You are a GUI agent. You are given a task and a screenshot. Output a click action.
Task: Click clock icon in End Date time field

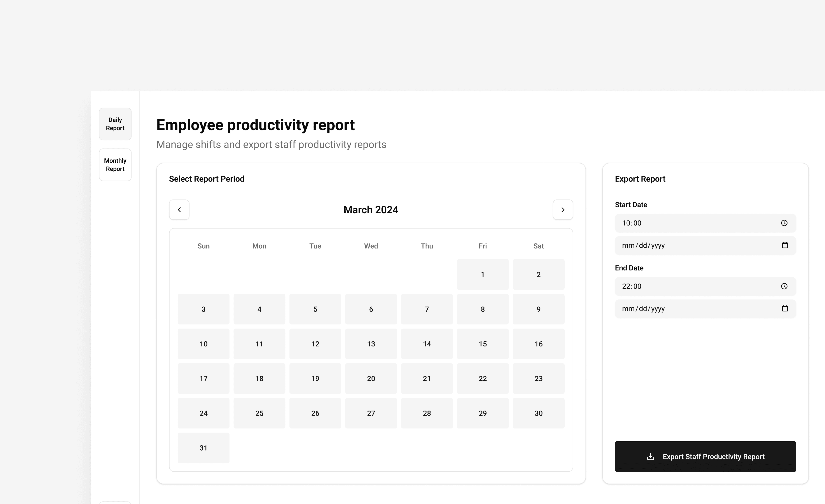tap(784, 286)
